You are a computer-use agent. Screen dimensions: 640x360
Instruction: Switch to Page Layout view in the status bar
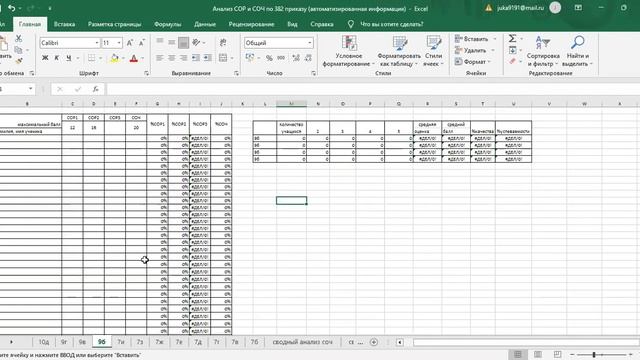[x=538, y=354]
